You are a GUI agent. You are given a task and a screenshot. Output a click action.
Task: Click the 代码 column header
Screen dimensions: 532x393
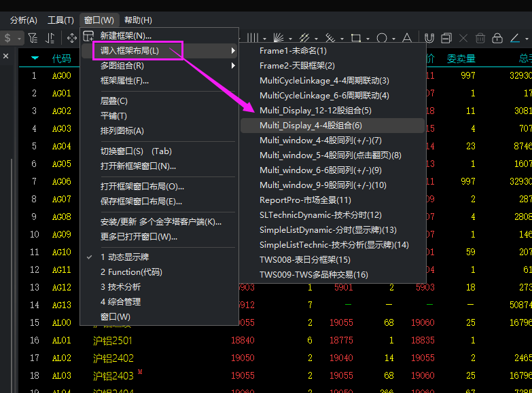click(x=61, y=58)
